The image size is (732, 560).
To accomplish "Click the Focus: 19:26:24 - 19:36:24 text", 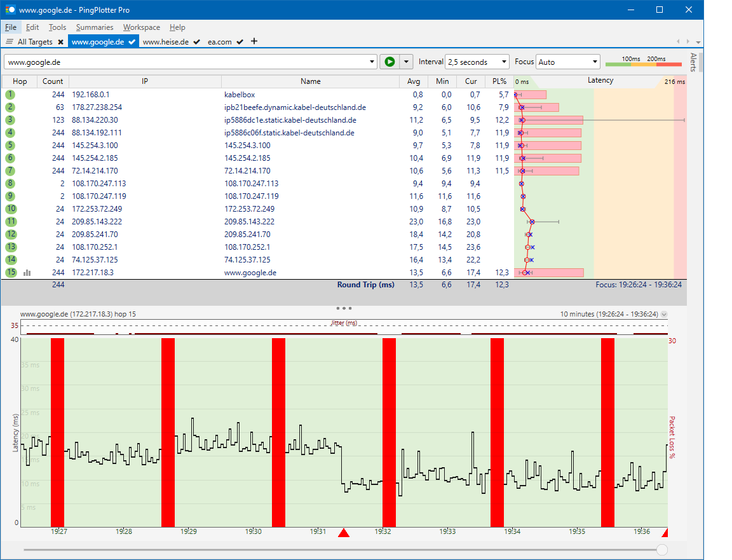I will [638, 284].
